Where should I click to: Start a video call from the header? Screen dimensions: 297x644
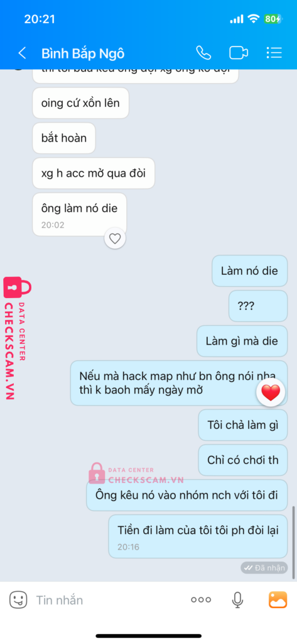coord(239,53)
